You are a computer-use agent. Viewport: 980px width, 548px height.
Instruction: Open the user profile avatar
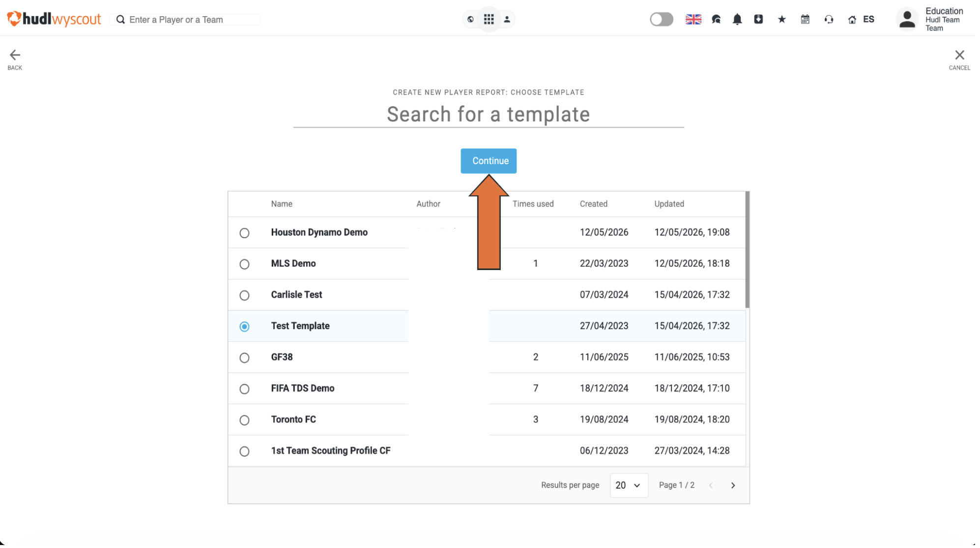pos(907,20)
